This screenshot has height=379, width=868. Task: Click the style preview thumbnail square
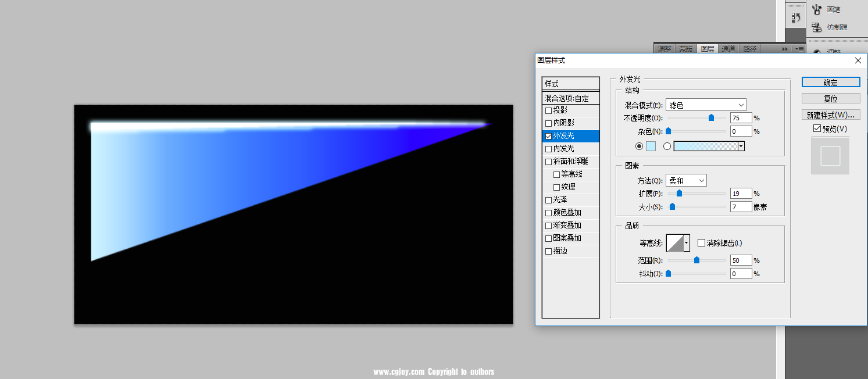[830, 156]
